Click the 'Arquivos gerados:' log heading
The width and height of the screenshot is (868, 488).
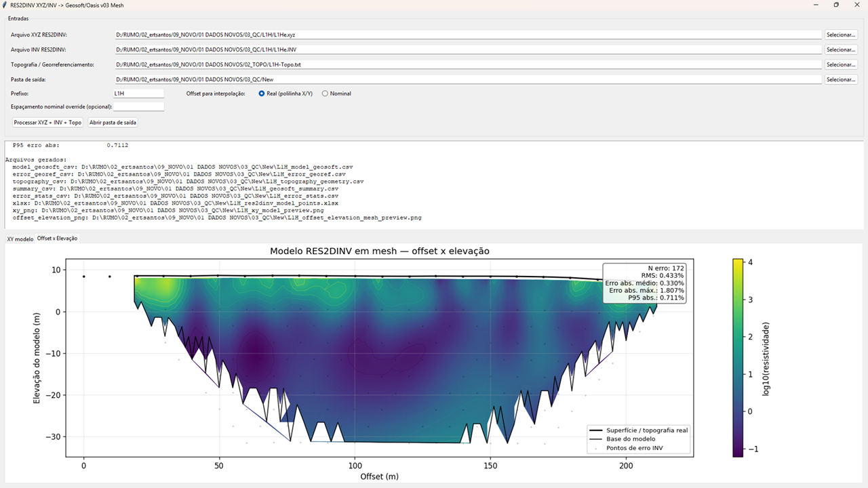35,160
